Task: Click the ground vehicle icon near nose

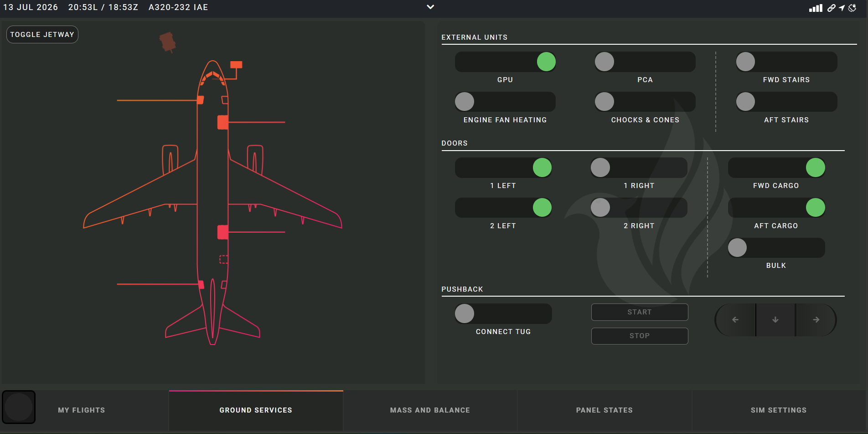Action: point(168,42)
